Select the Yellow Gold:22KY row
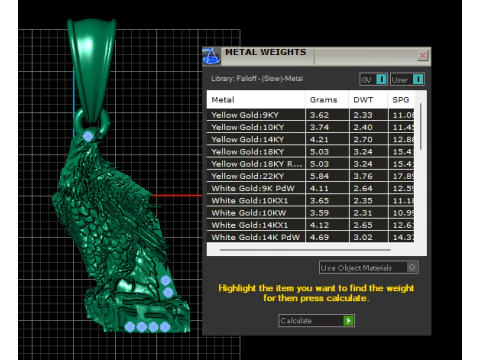 click(x=310, y=176)
